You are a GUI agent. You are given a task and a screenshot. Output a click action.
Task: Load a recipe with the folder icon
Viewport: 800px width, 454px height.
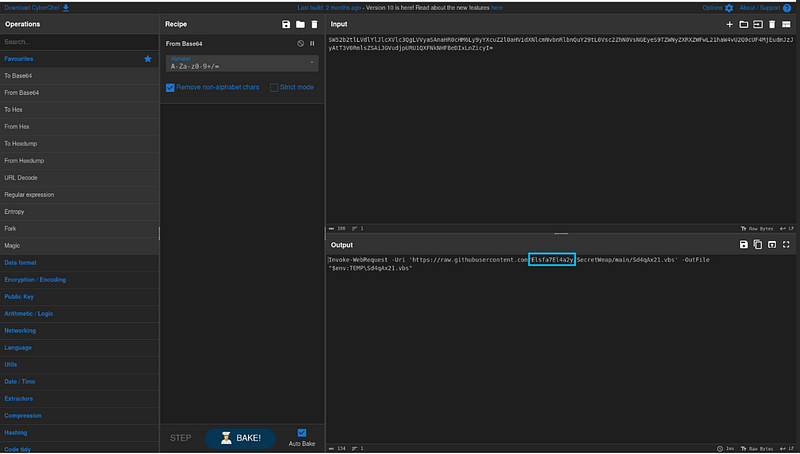[300, 24]
